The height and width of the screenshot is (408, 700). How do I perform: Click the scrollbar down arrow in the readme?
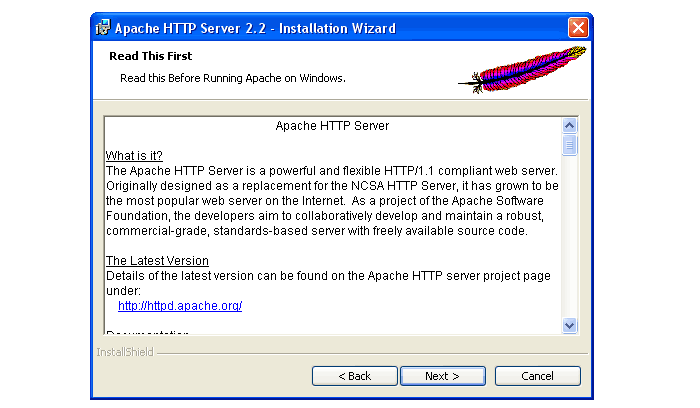click(570, 324)
